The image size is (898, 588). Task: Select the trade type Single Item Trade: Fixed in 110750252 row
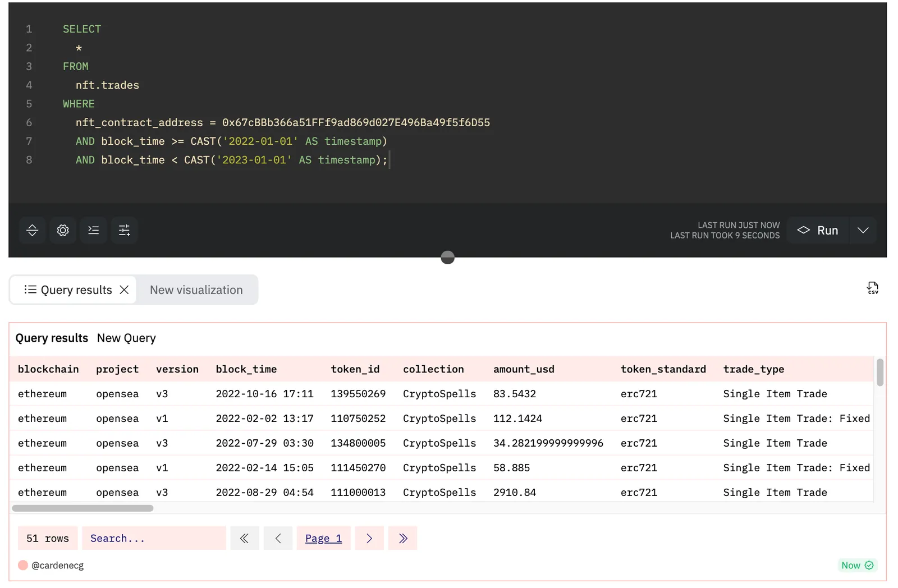point(796,419)
